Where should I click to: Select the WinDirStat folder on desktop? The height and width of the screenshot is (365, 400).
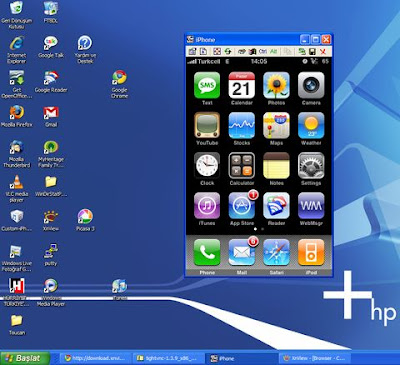click(x=51, y=186)
